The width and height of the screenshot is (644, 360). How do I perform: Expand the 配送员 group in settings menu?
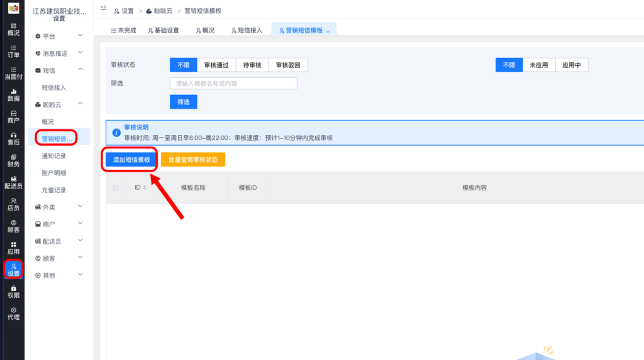click(59, 241)
